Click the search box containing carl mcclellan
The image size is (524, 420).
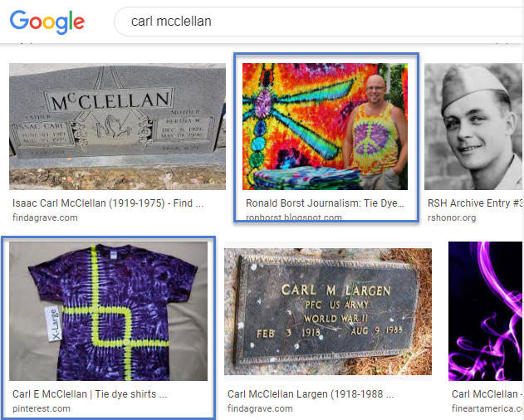pyautogui.click(x=319, y=22)
